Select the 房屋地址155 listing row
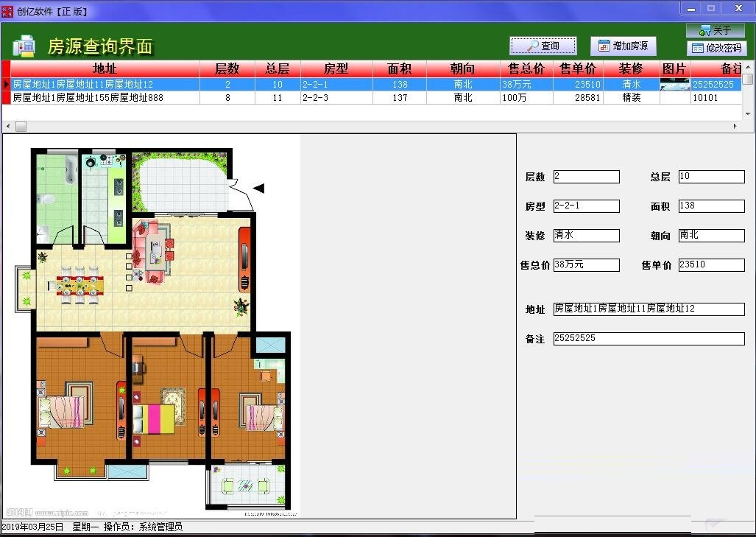756x537 pixels. click(103, 97)
